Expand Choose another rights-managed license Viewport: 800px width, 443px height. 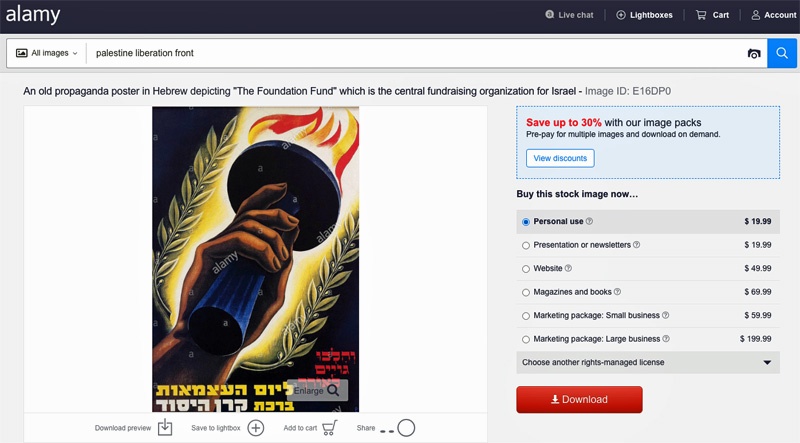click(x=648, y=362)
